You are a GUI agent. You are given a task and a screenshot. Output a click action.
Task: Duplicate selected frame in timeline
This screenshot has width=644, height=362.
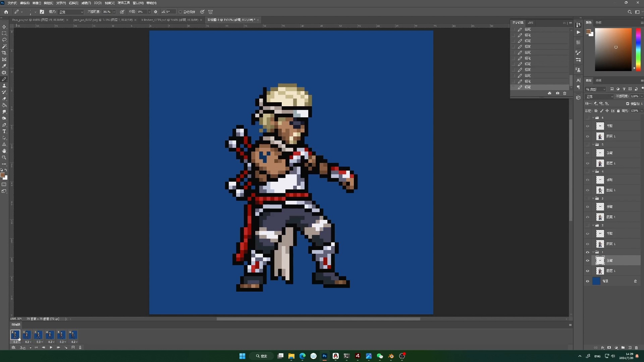(73, 348)
